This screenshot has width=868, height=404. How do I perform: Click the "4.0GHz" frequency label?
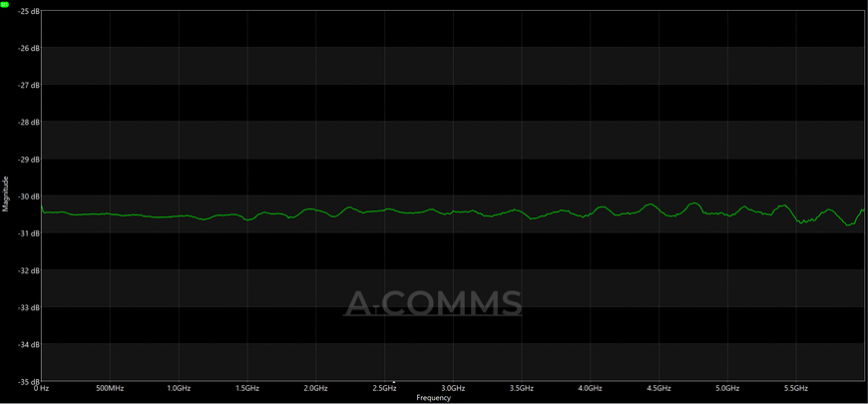590,388
